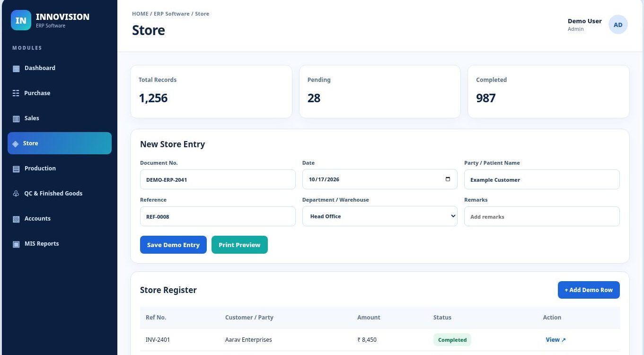Image resolution: width=644 pixels, height=355 pixels.
Task: Expand the Department / Warehouse dropdown
Action: click(380, 216)
